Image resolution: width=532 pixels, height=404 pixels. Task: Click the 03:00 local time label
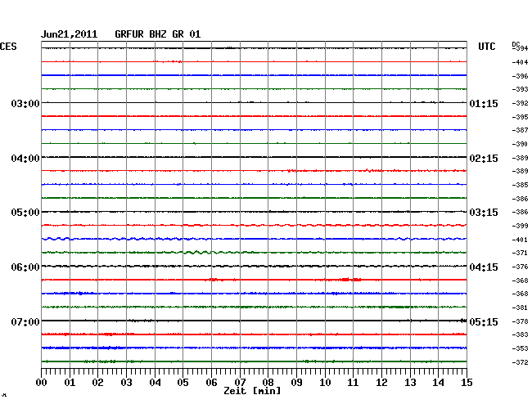[25, 103]
